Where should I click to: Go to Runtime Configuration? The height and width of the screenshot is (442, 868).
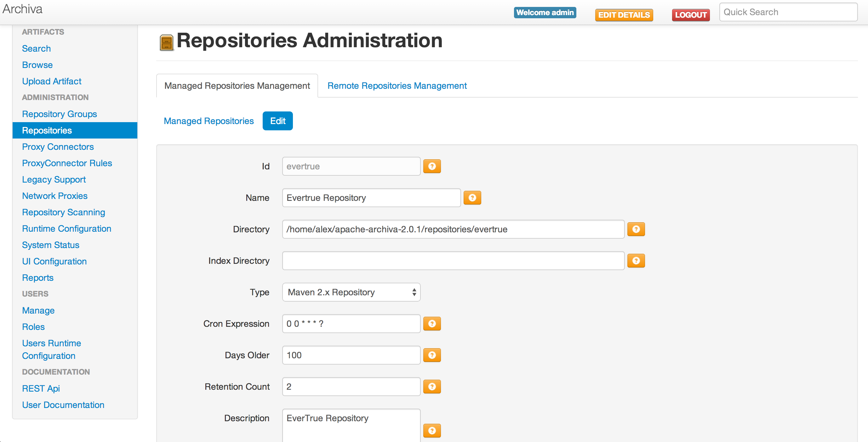[x=66, y=229]
